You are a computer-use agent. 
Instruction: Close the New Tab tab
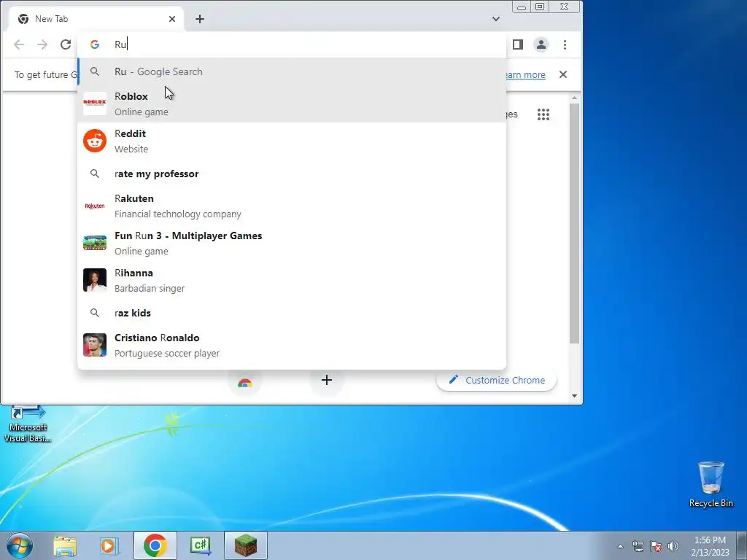(x=172, y=19)
